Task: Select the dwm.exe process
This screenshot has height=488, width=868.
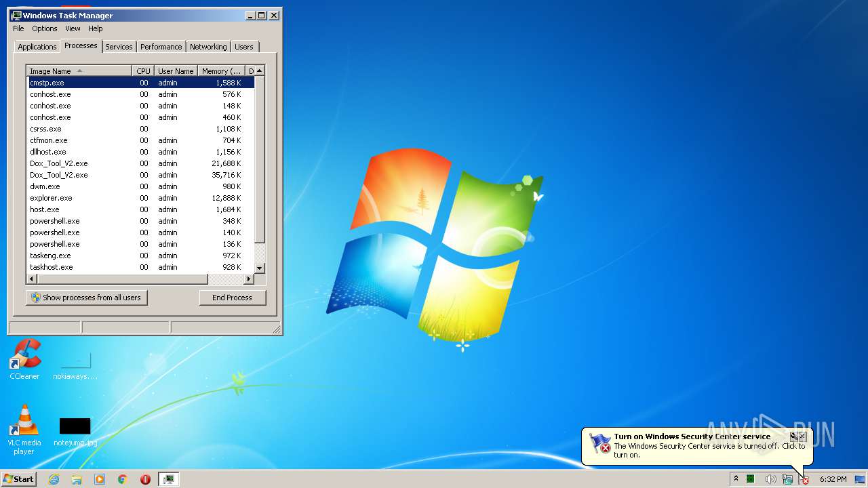Action: [141, 186]
